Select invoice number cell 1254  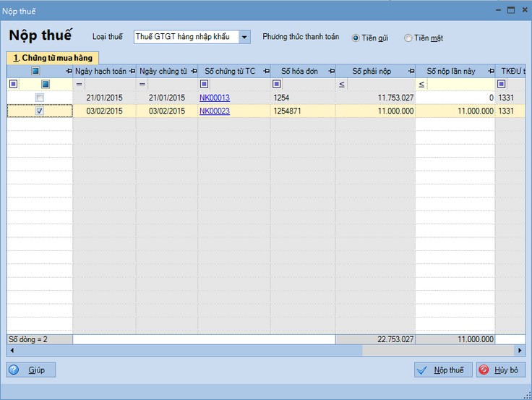[303, 98]
